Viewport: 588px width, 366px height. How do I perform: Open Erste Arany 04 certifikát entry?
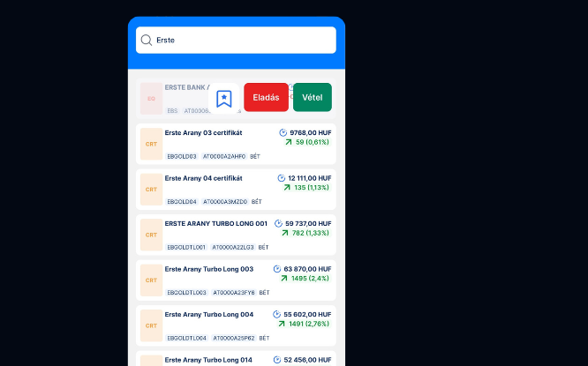pos(203,178)
